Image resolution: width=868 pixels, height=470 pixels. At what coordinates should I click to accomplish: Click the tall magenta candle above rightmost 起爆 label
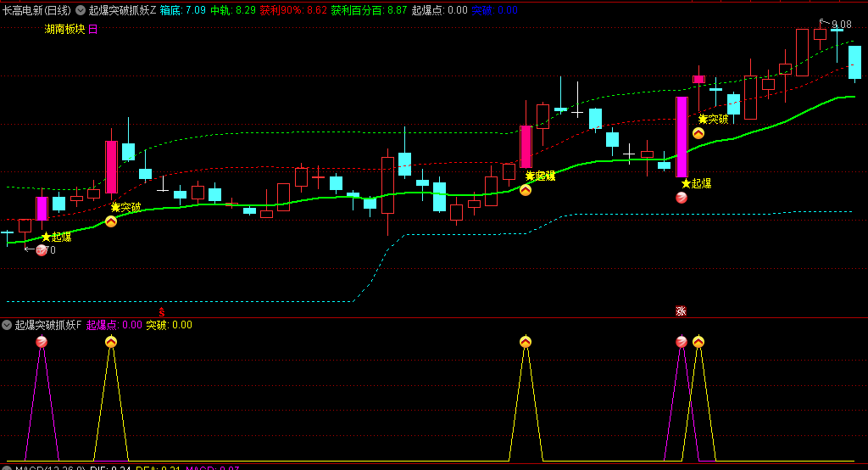click(682, 137)
